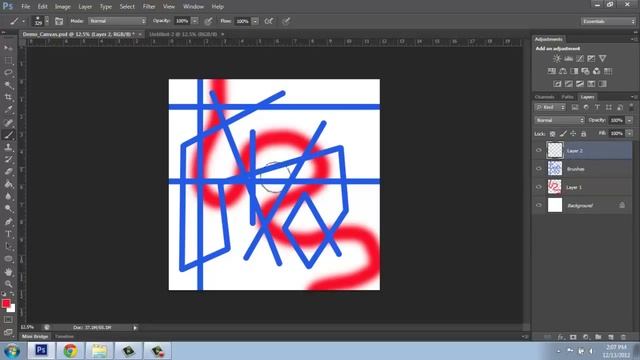Viewport: 640px width, 360px height.
Task: Select the Dodge tool
Action: pos(8,209)
